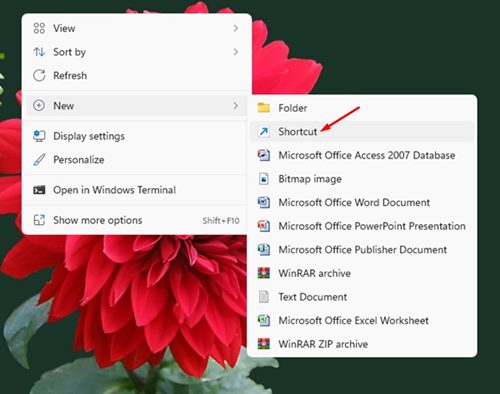Click the Bitmap image file icon
Image resolution: width=500 pixels, height=394 pixels.
pos(264,179)
